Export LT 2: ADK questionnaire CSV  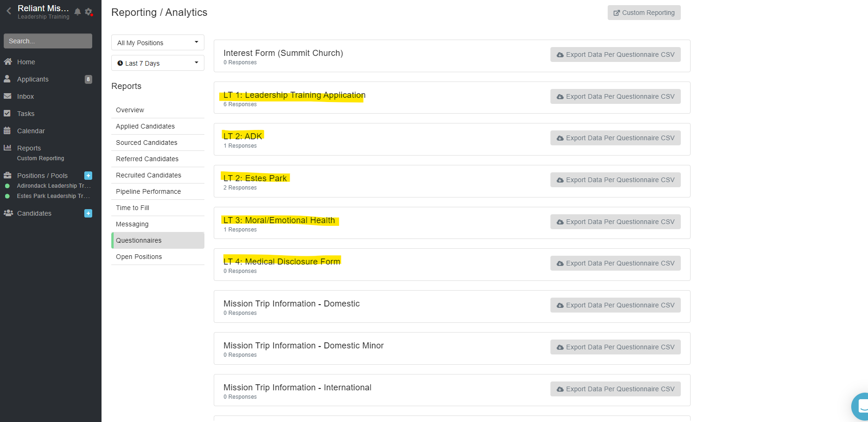point(615,138)
